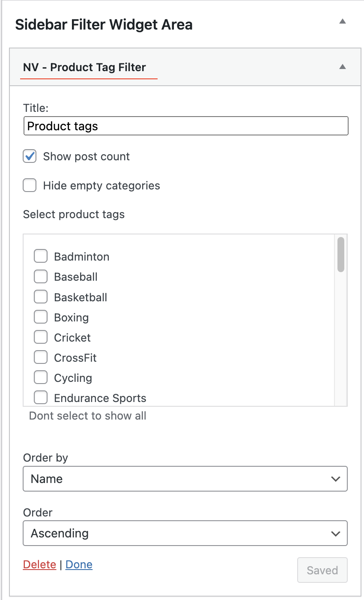Click the Done link
The width and height of the screenshot is (364, 600).
(79, 565)
